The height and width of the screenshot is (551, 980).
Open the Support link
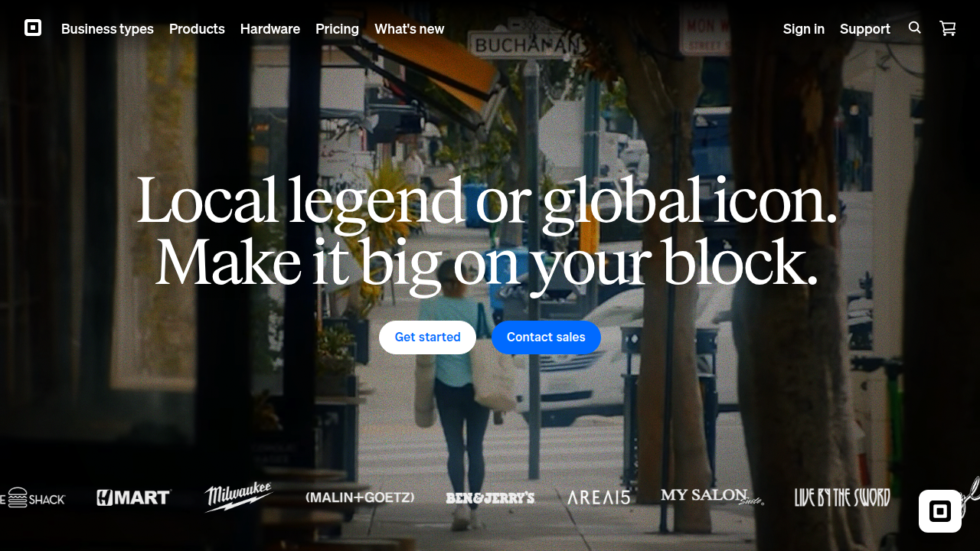(865, 29)
